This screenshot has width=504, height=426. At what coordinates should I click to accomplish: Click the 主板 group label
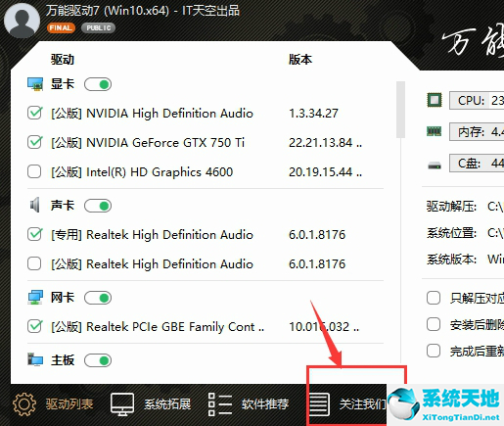(63, 360)
